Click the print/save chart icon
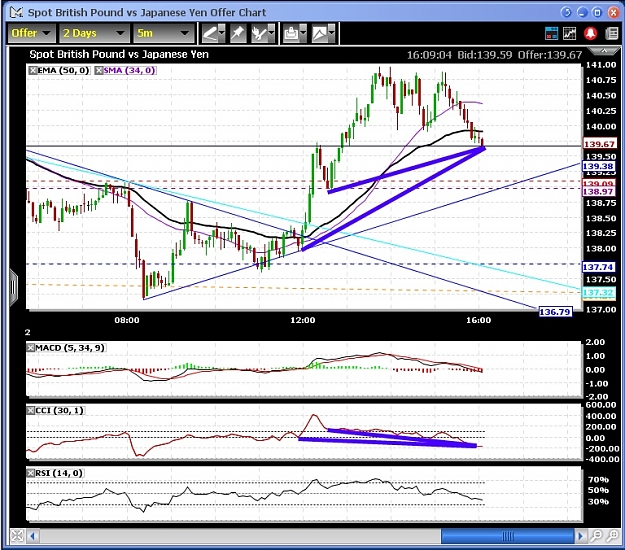625x550 pixels. 291,33
